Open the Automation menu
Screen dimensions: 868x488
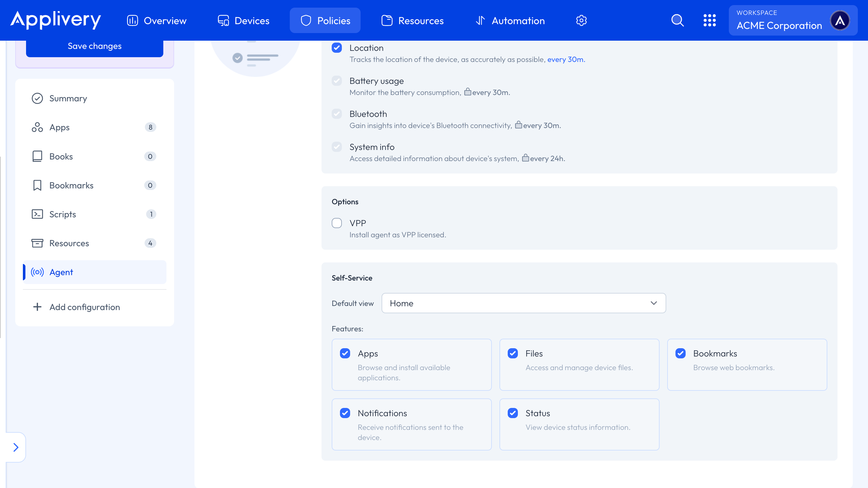[510, 21]
